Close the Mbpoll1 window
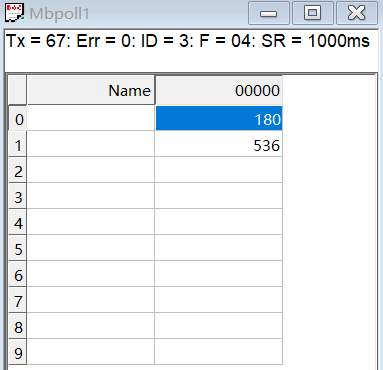The height and width of the screenshot is (370, 383). 357,13
